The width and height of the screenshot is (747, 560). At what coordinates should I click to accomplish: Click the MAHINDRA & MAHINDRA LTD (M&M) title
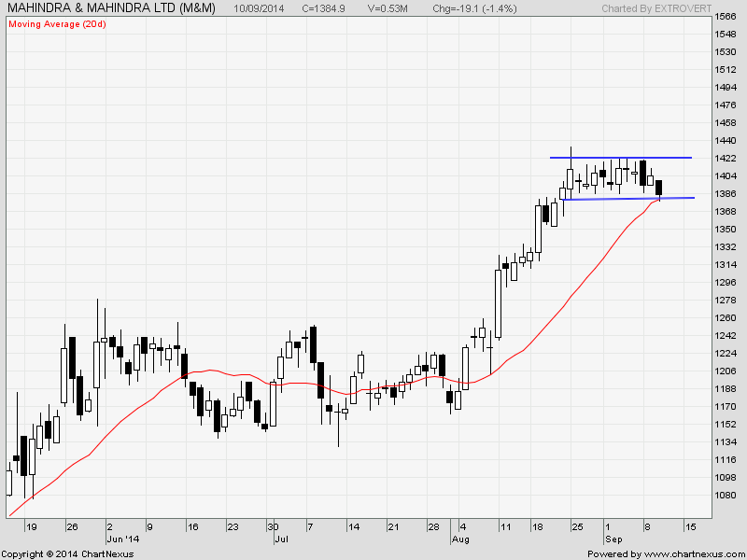[112, 8]
